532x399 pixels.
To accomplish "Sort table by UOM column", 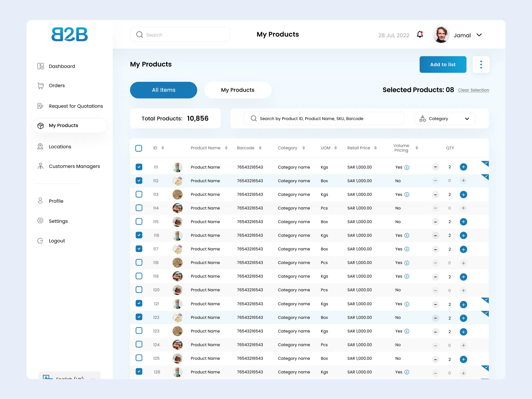I will click(336, 148).
